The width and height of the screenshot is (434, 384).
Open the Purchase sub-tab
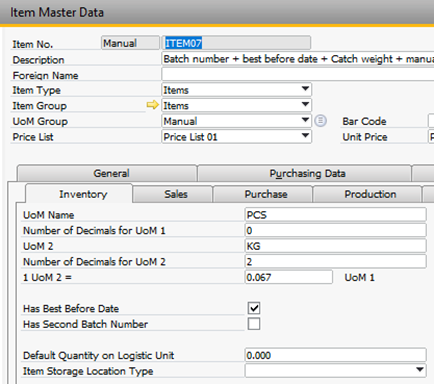click(x=263, y=194)
